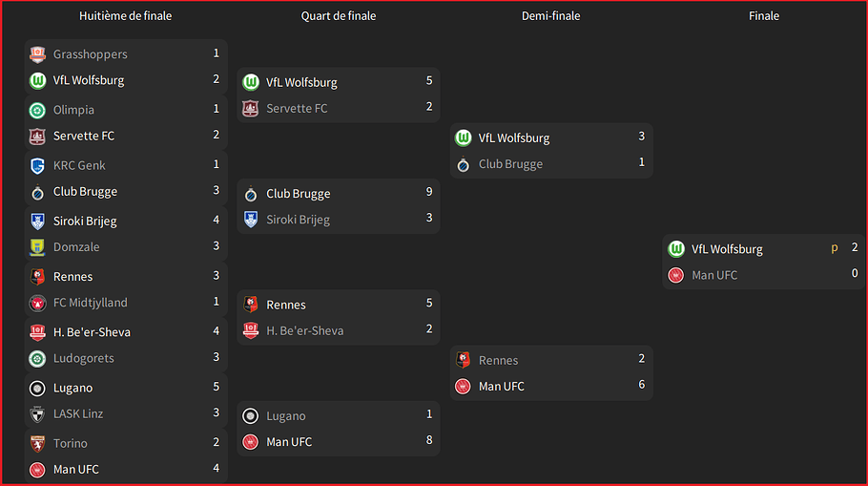Click the VfL Wolfsburg crest in the Finale
Viewport: 868px width, 486px height.
[x=676, y=249]
